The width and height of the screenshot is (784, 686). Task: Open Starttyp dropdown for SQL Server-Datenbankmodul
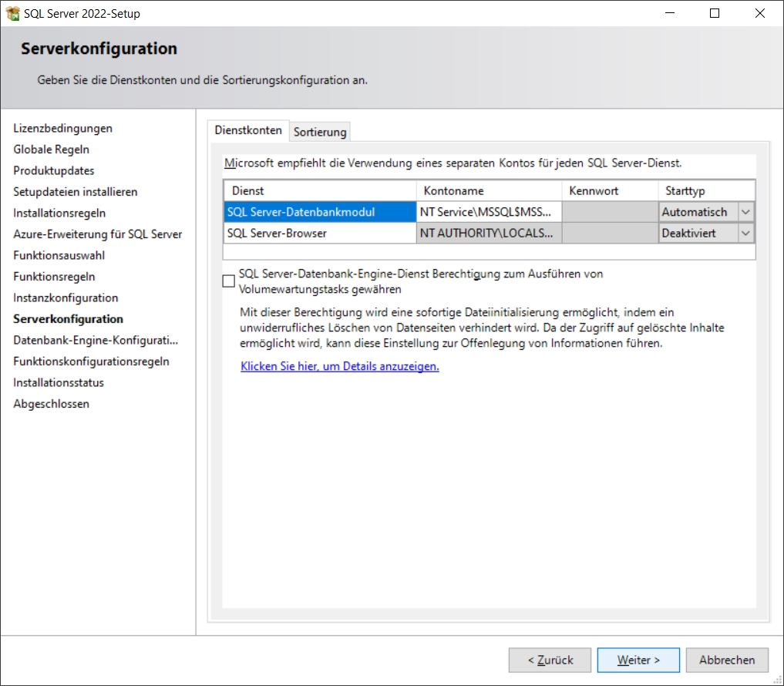click(x=745, y=212)
